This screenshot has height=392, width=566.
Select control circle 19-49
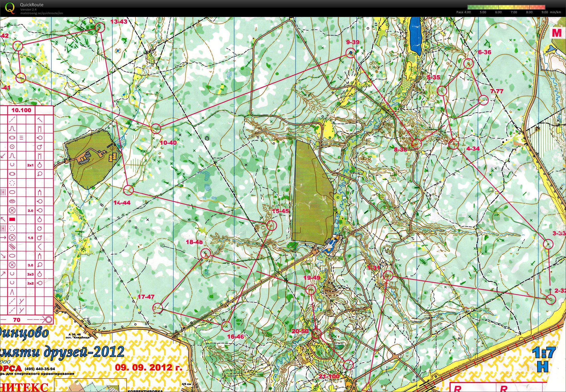[x=310, y=290]
